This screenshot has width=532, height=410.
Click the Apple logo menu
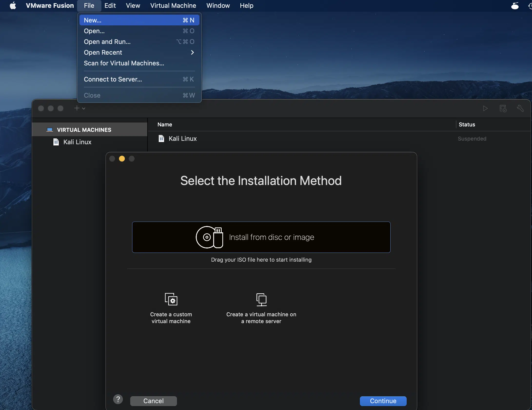13,5
